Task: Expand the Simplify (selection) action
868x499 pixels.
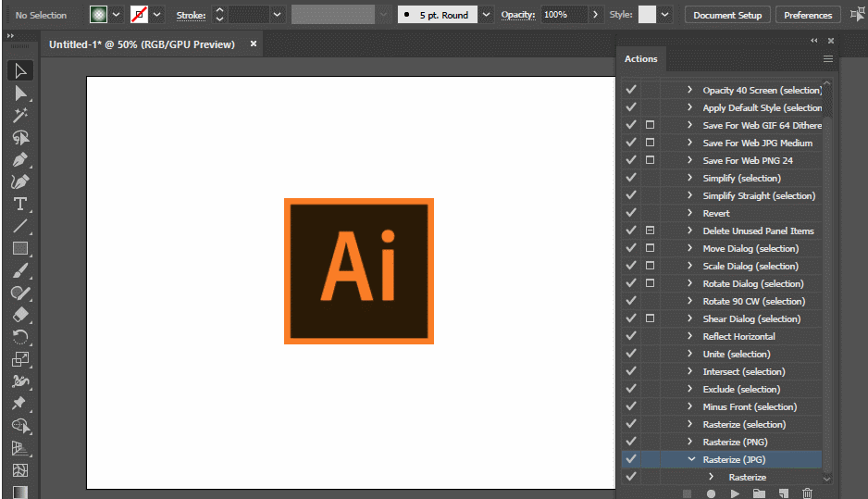Action: pyautogui.click(x=689, y=178)
